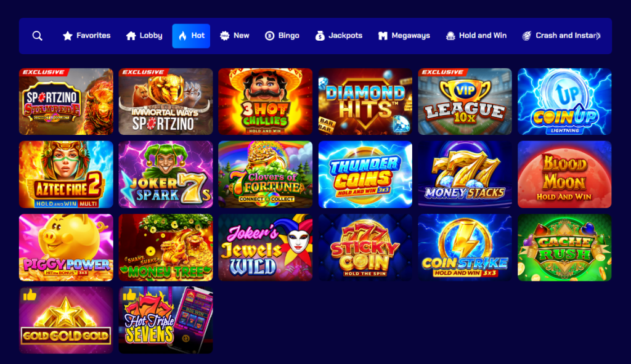Image resolution: width=631 pixels, height=364 pixels.
Task: Click the house icon for Lobby
Action: point(131,36)
